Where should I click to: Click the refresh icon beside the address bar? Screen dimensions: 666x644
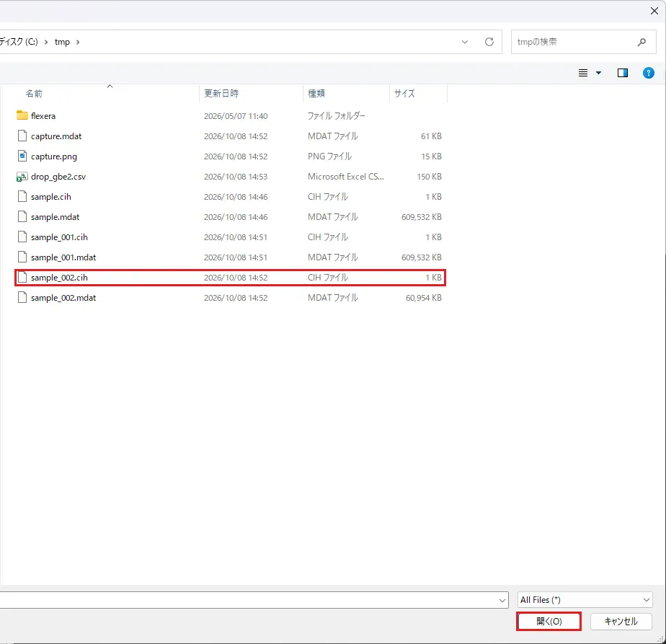pyautogui.click(x=489, y=42)
